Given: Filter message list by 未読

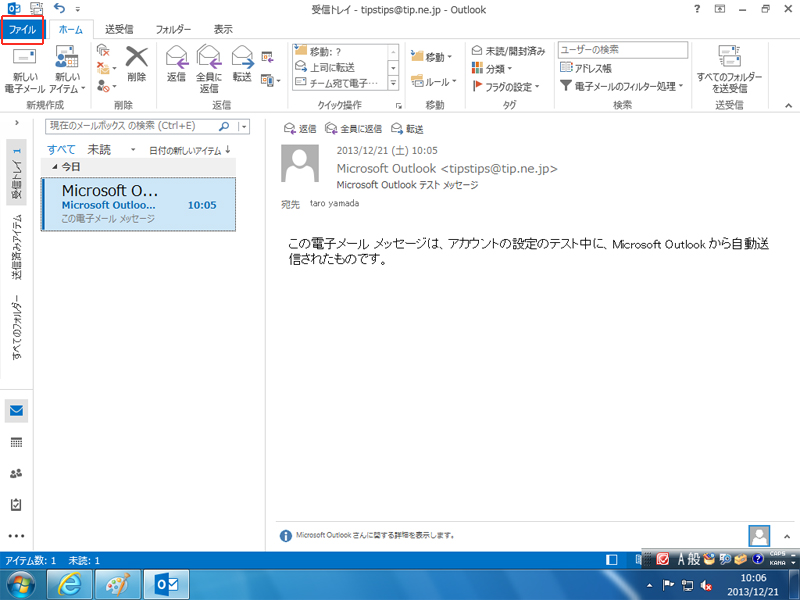Looking at the screenshot, I should [99, 149].
